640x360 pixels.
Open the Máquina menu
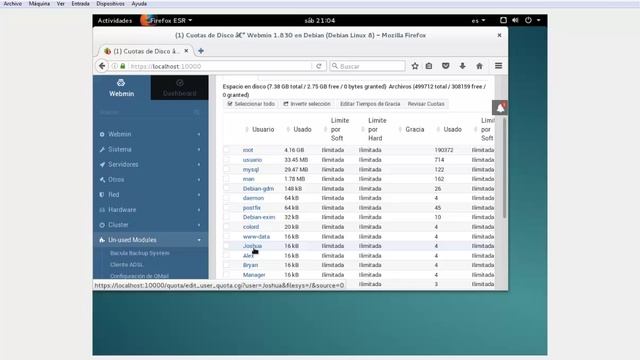coord(39,4)
